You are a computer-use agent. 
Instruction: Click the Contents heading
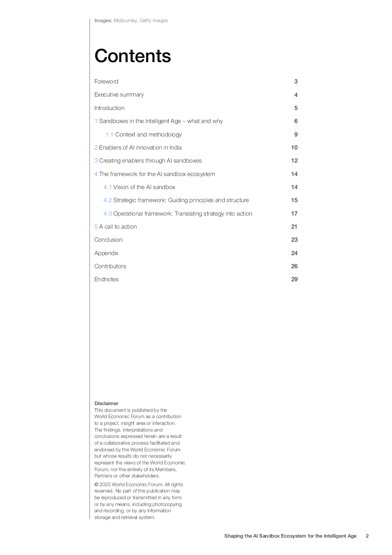[x=133, y=56]
